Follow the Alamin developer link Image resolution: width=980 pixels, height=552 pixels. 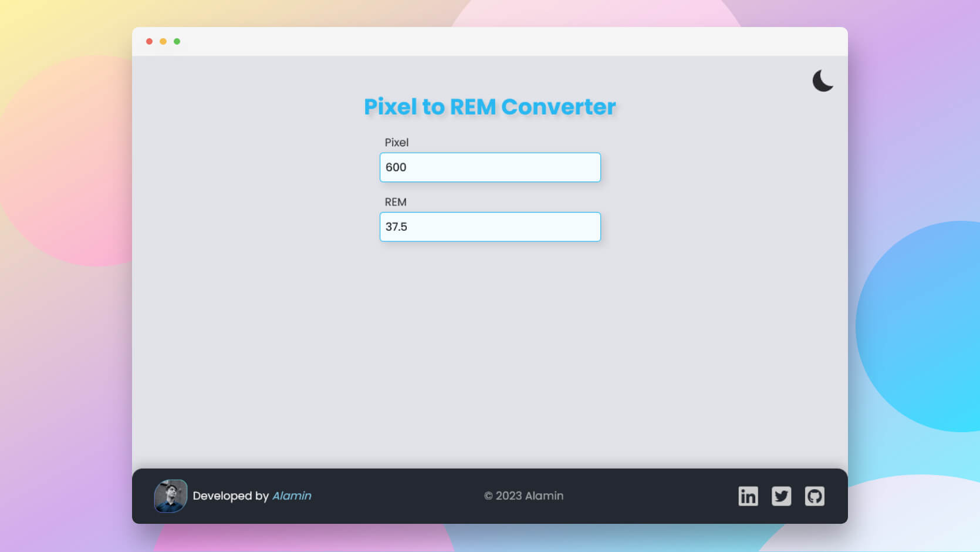click(292, 496)
